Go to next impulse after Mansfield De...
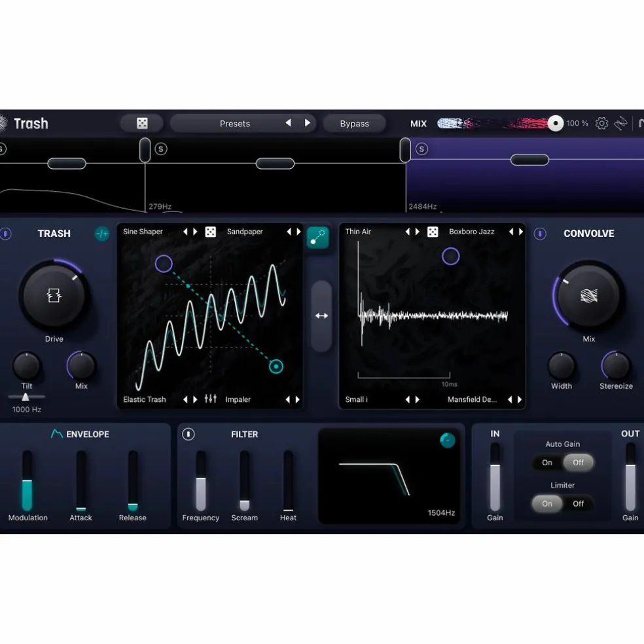This screenshot has height=644, width=644. (x=520, y=399)
